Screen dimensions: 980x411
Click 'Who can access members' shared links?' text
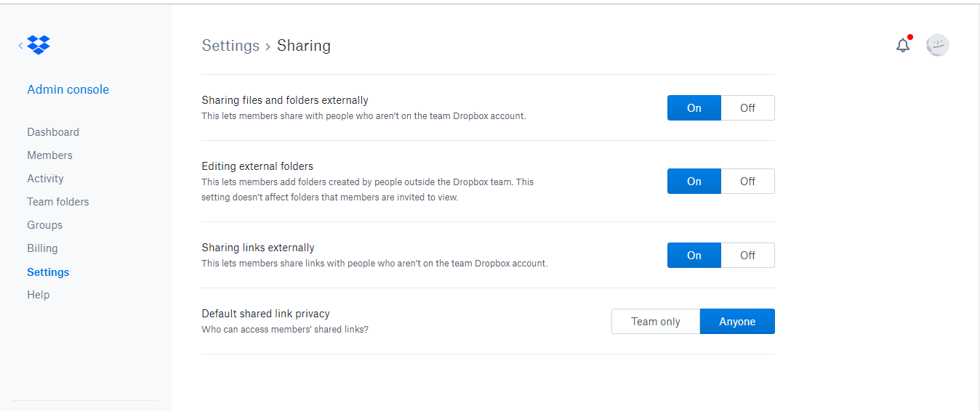coord(285,329)
